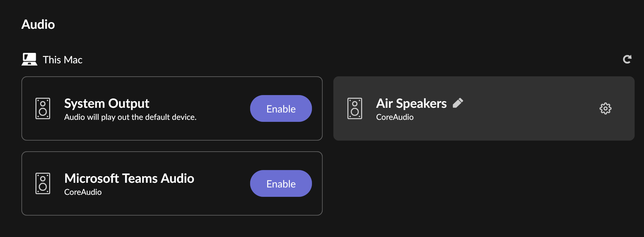Click the refresh audio devices icon
Image resolution: width=644 pixels, height=237 pixels.
click(x=627, y=60)
